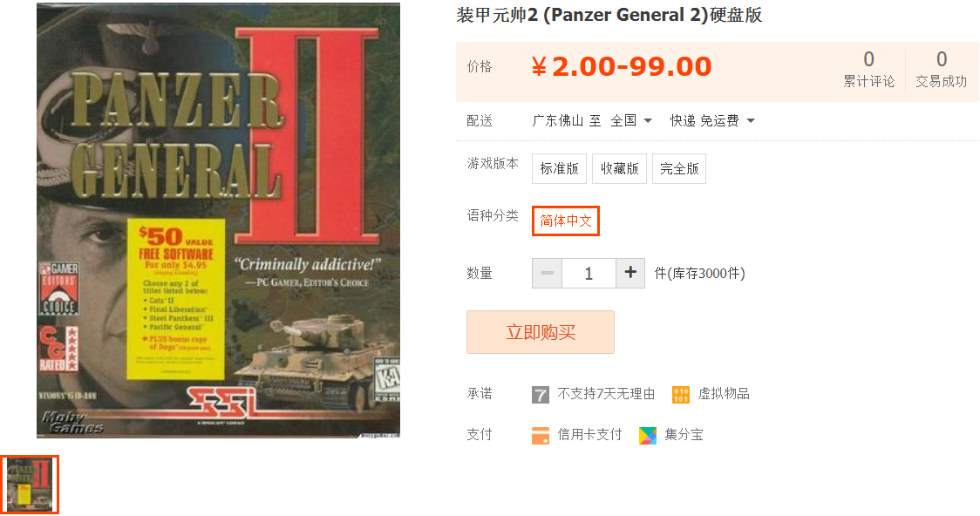Click the Jifenbao colorful icon
This screenshot has height=516, width=980.
648,436
